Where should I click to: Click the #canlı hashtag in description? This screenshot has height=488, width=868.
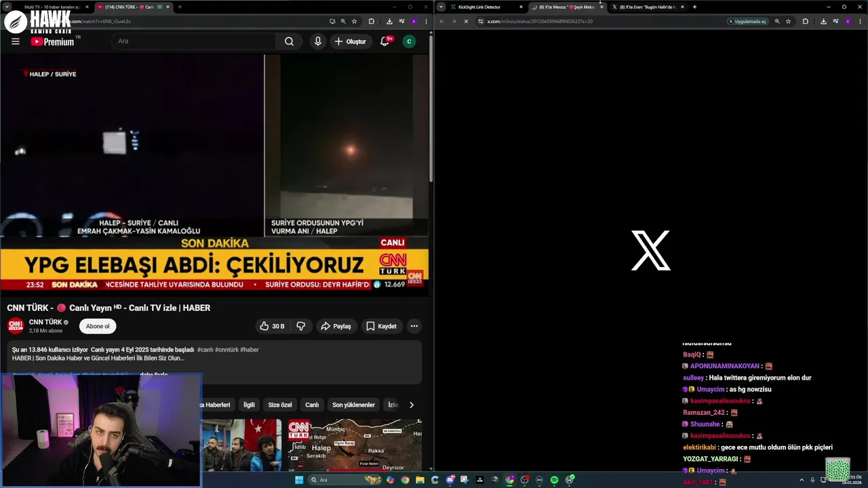(x=205, y=350)
